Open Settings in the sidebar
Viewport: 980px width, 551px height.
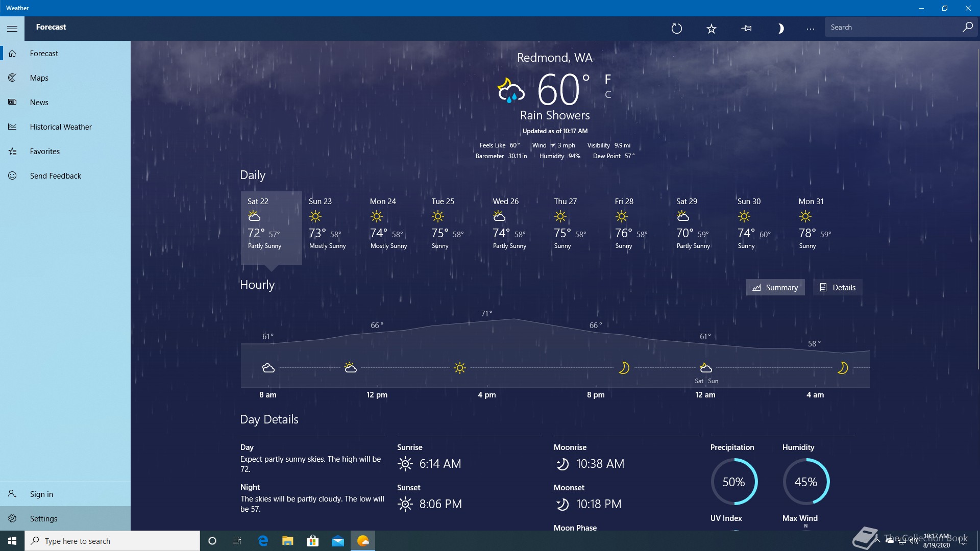pyautogui.click(x=65, y=518)
